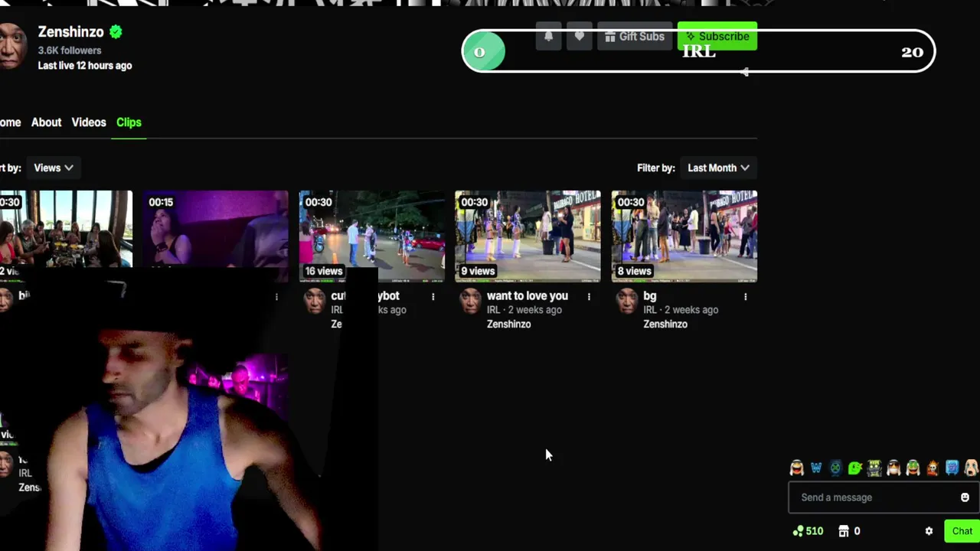Open chat settings gear icon

(x=929, y=531)
